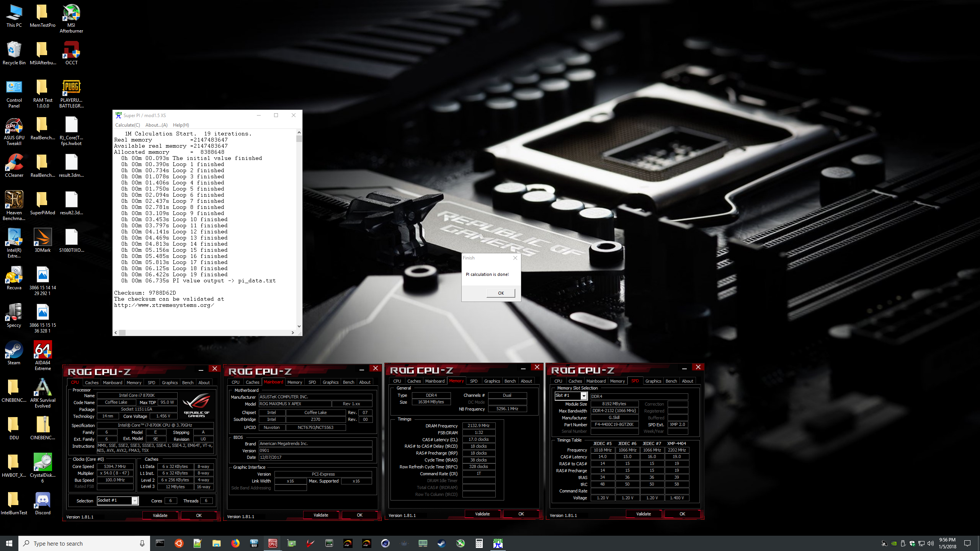Open Calculator from the taskbar
The width and height of the screenshot is (980, 551).
(479, 543)
